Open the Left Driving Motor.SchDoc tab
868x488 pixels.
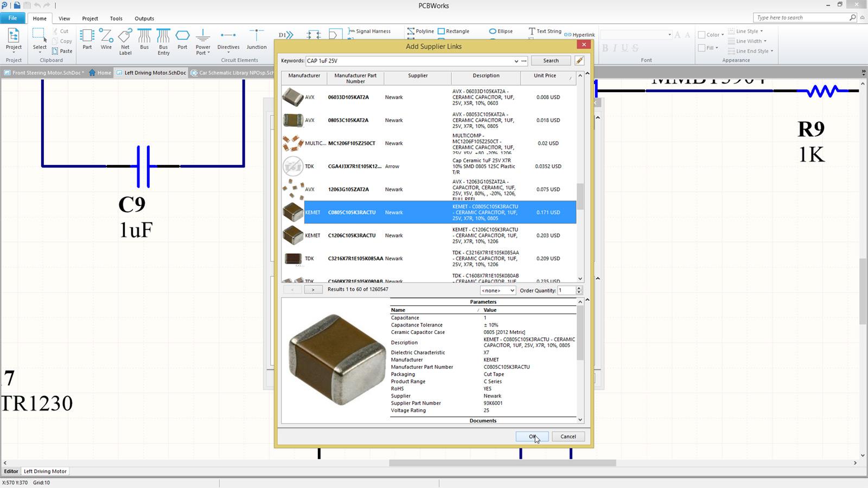coord(155,72)
